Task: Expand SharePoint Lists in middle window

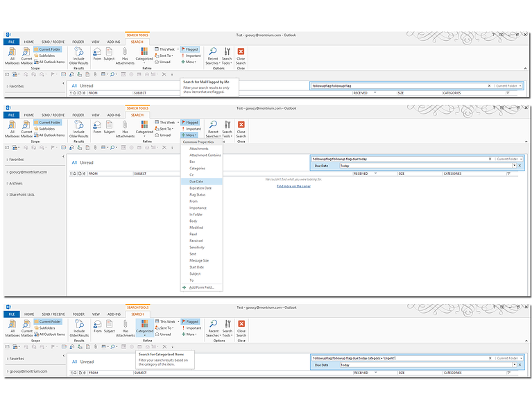Action: [8, 194]
